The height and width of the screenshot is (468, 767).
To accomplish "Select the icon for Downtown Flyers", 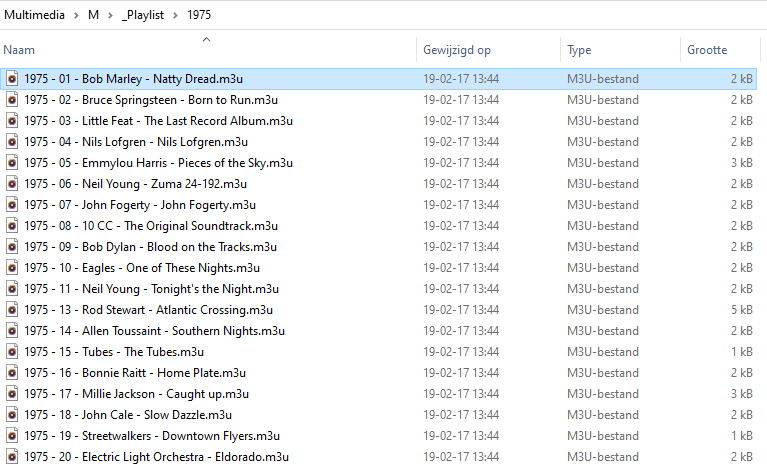I will pos(12,436).
